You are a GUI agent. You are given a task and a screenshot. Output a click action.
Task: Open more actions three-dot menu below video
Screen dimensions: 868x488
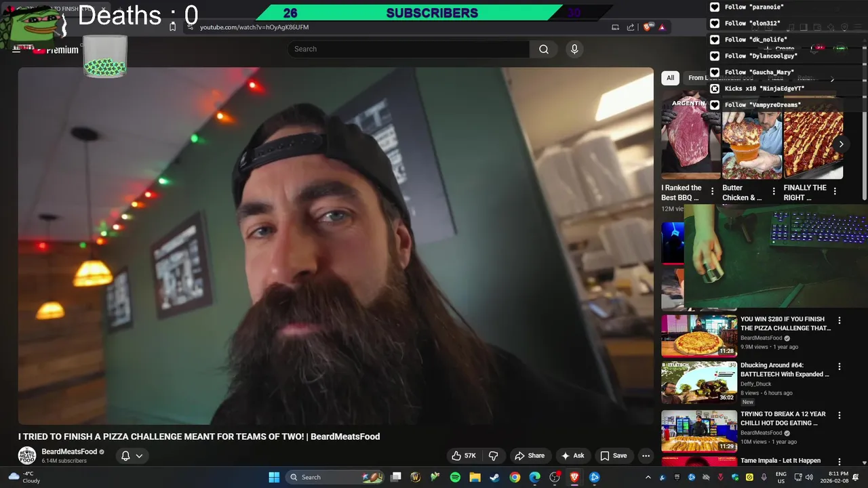tap(646, 455)
